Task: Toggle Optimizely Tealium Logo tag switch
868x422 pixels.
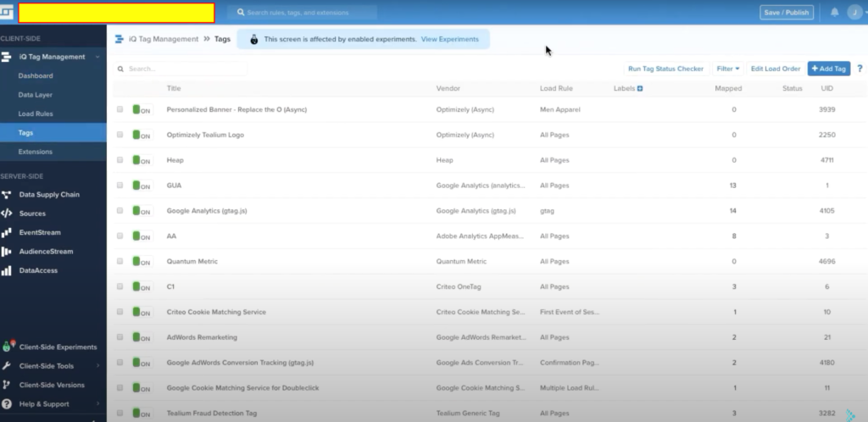Action: 142,135
